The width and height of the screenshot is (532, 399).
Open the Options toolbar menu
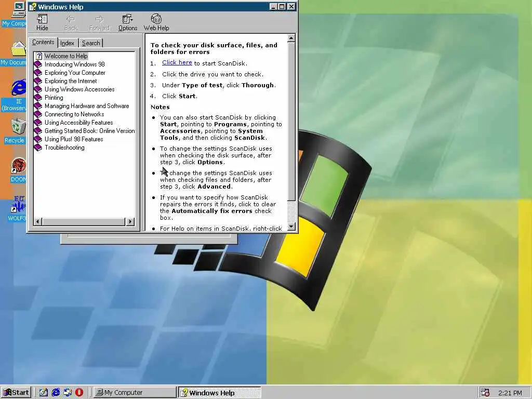click(x=128, y=23)
